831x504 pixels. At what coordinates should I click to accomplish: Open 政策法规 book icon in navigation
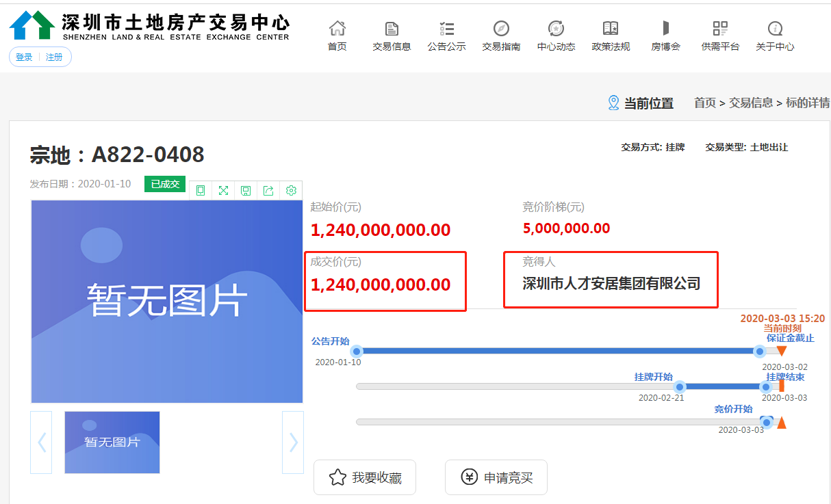point(611,28)
